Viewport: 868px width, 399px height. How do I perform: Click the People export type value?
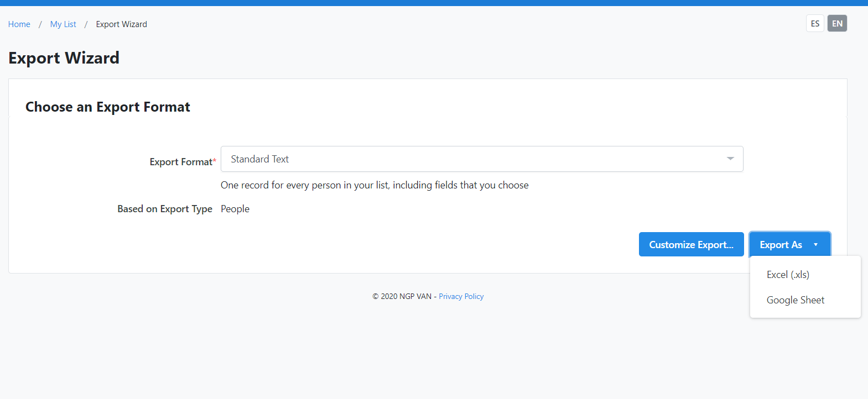(235, 209)
